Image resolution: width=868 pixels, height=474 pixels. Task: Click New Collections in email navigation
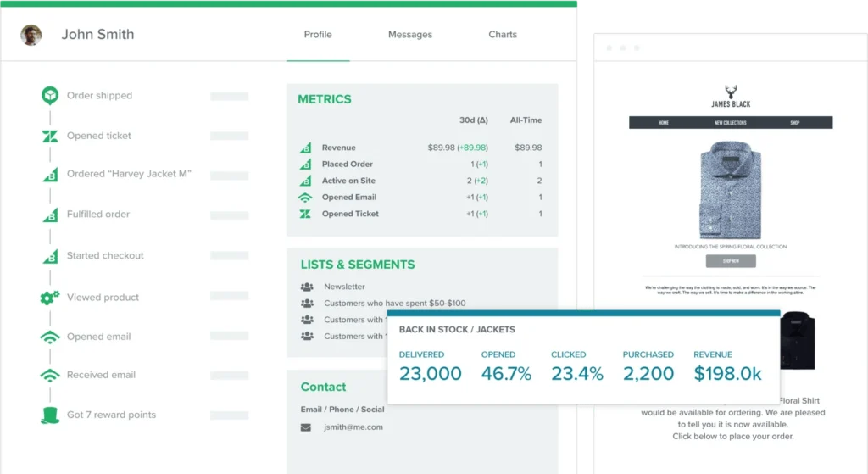(x=730, y=123)
